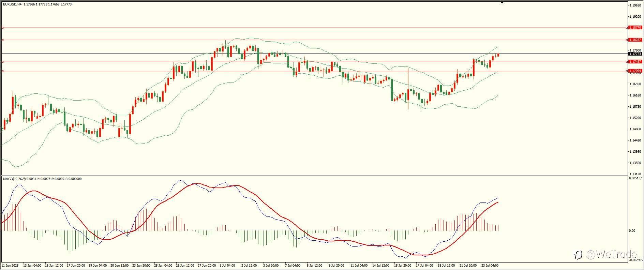Click the chart shift triangle marker
Image resolution: width=644 pixels, height=270 pixels.
[502, 2]
